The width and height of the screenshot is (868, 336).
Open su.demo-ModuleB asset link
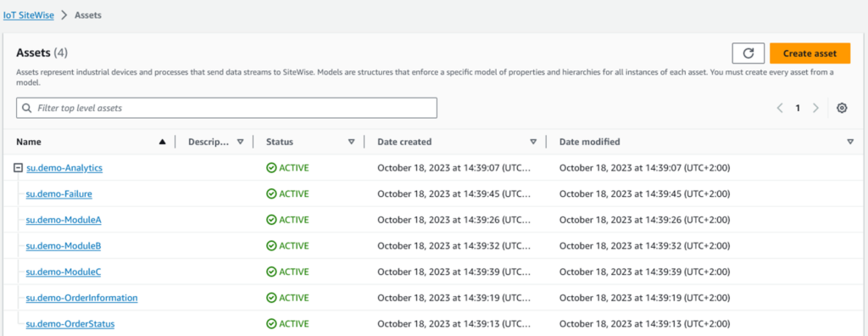(x=63, y=245)
